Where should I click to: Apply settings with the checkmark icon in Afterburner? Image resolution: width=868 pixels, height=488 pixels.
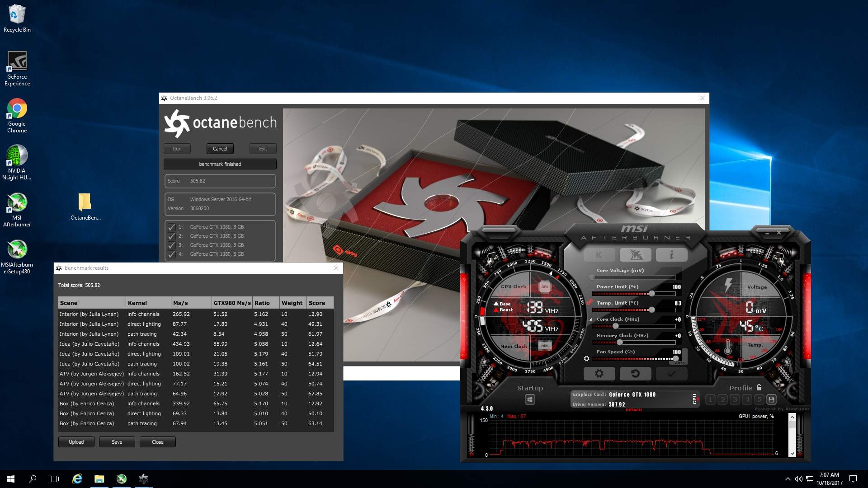click(670, 374)
